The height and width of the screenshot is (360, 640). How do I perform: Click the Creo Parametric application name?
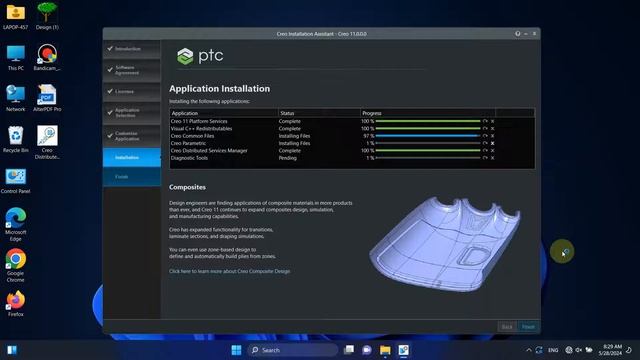click(188, 143)
